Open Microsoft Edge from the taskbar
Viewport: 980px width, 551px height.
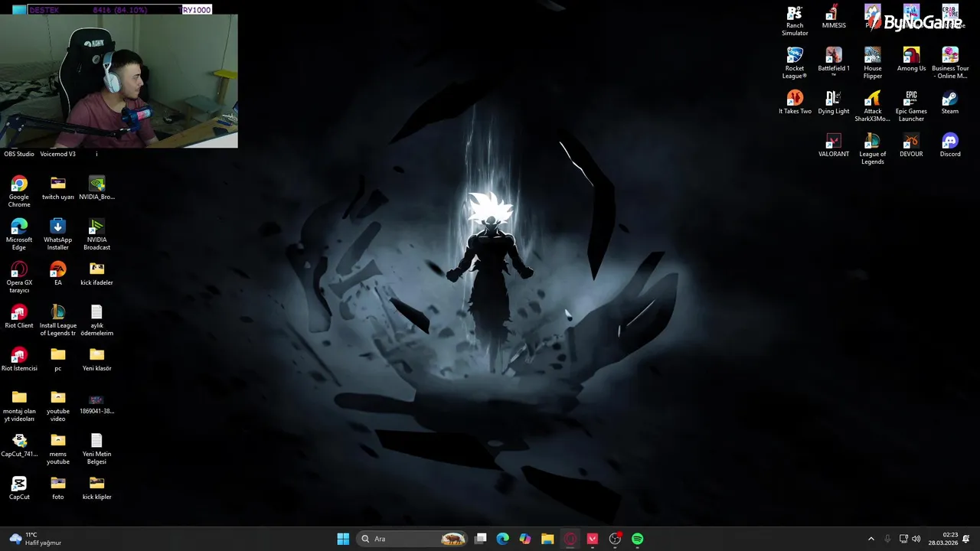[x=503, y=539]
